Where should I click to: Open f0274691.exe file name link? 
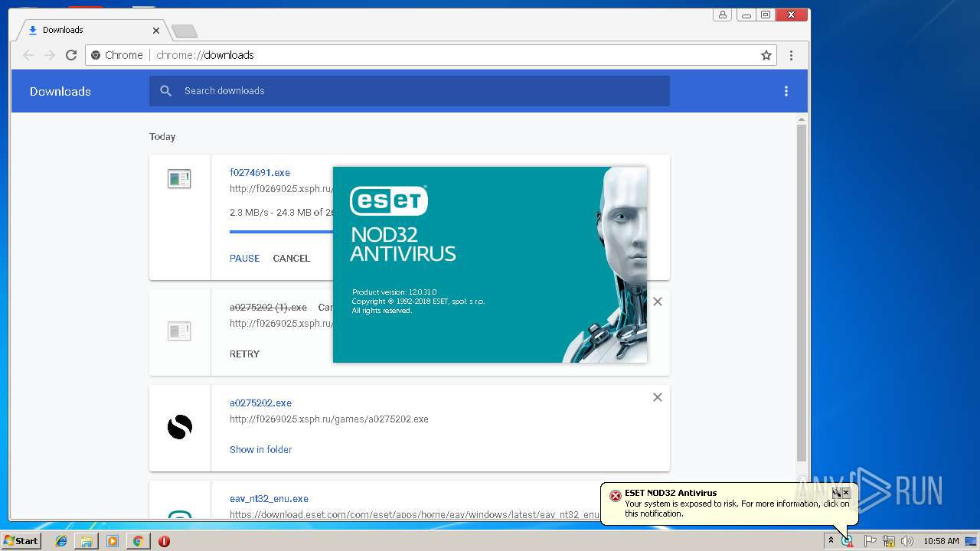coord(260,173)
